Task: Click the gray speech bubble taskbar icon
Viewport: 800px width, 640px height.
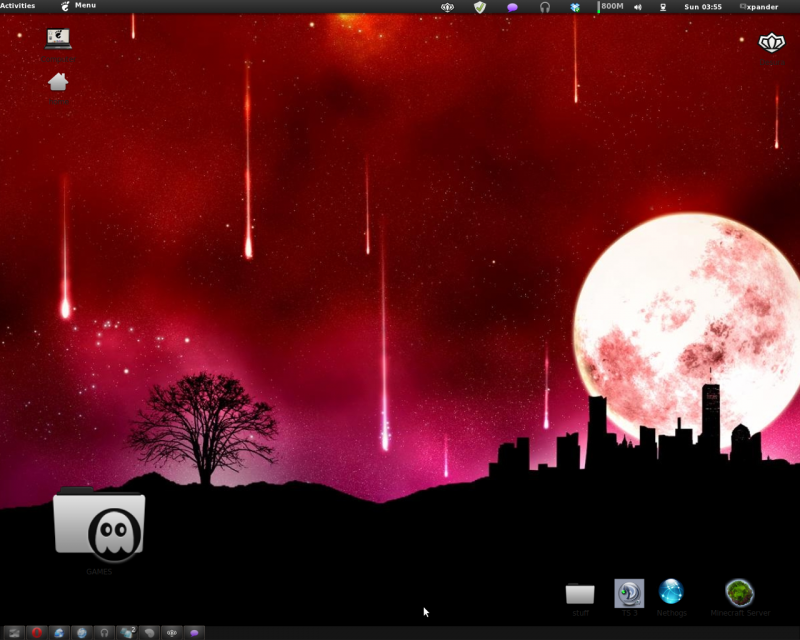Action: [x=149, y=633]
